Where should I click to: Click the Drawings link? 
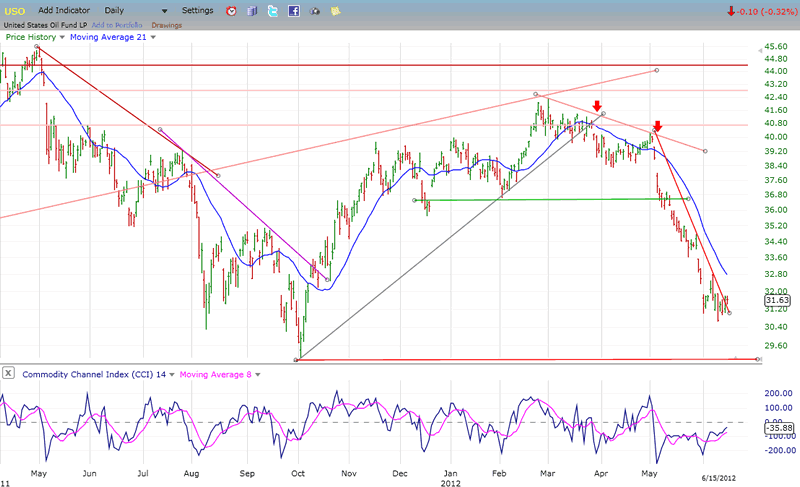point(165,24)
